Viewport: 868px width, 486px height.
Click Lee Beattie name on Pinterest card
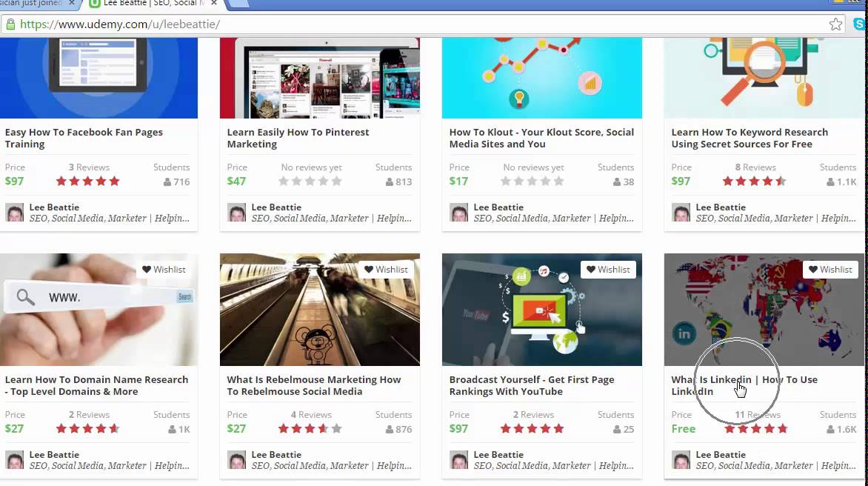point(276,207)
